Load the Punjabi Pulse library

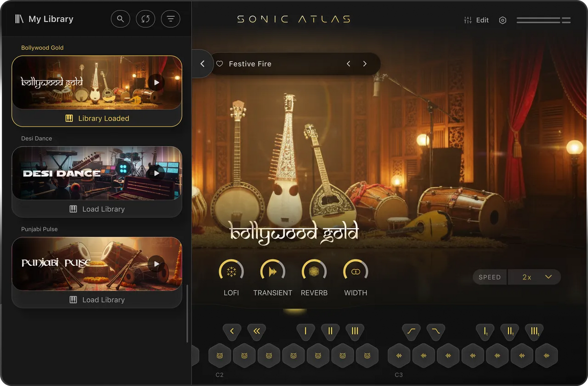97,299
